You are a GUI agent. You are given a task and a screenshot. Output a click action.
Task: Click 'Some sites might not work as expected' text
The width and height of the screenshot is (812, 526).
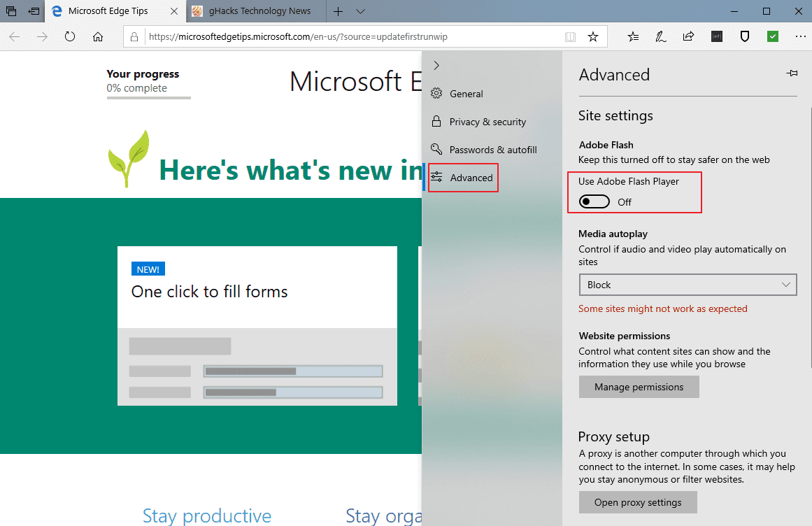click(x=662, y=308)
